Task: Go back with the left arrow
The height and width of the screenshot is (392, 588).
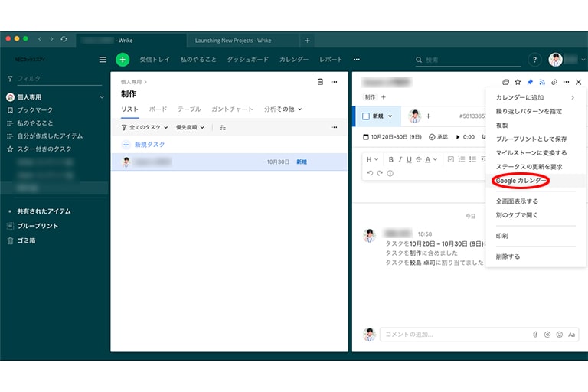Action: (40, 39)
